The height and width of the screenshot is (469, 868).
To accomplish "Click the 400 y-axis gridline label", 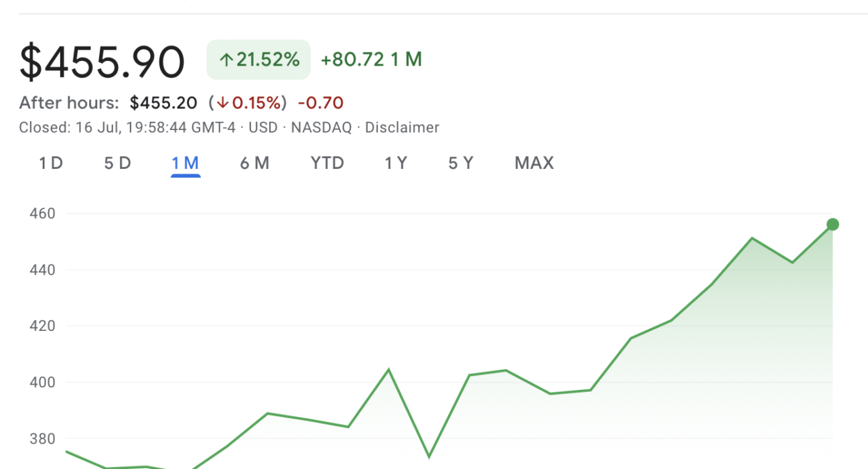I will point(42,383).
